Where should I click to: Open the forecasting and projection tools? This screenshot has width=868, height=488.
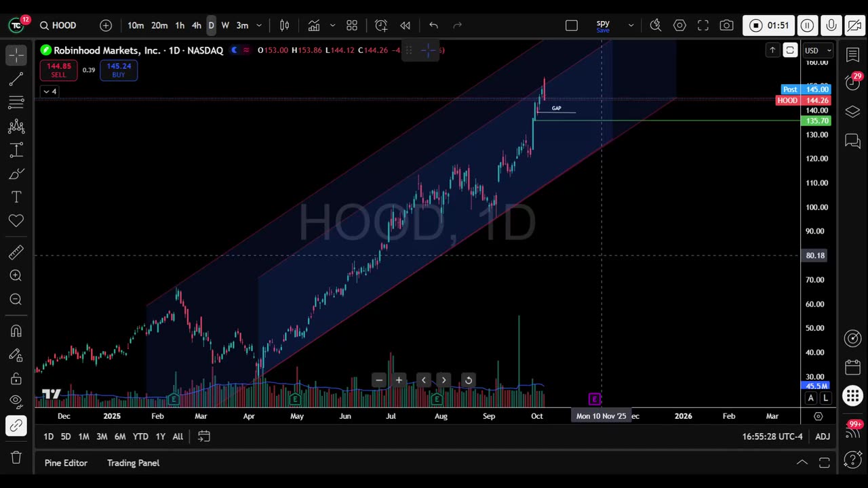click(x=16, y=150)
